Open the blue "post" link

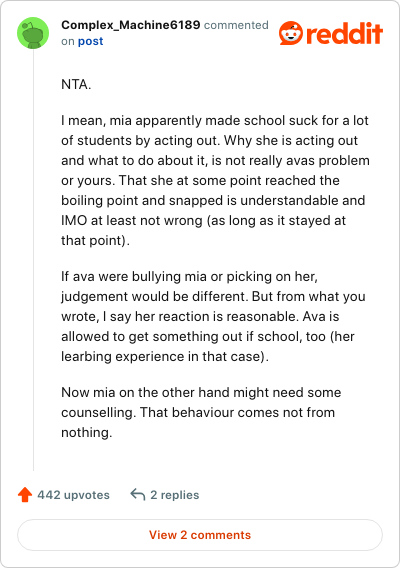(x=91, y=41)
